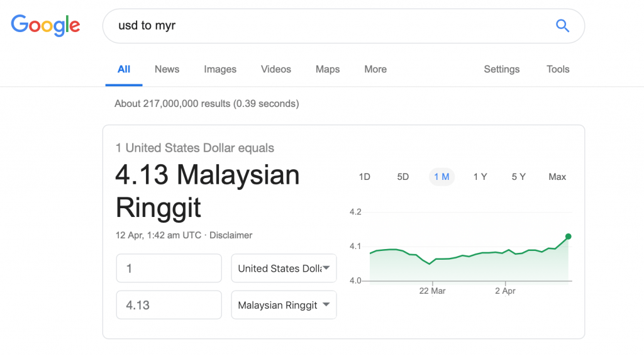The image size is (644, 356).
Task: Select the 1 Y chart range
Action: click(480, 177)
